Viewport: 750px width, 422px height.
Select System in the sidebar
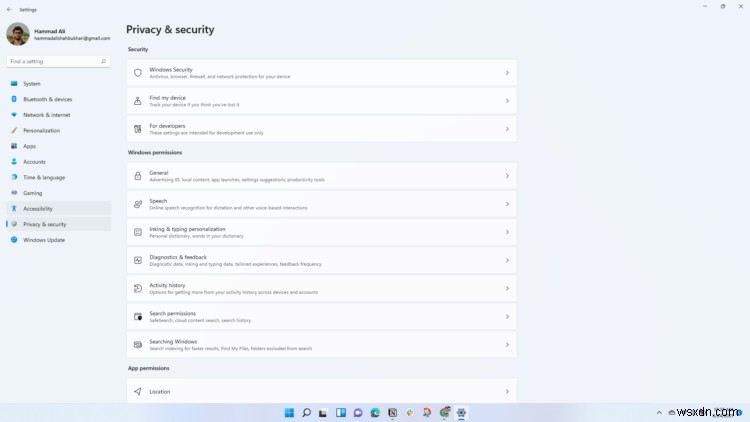coord(58,84)
